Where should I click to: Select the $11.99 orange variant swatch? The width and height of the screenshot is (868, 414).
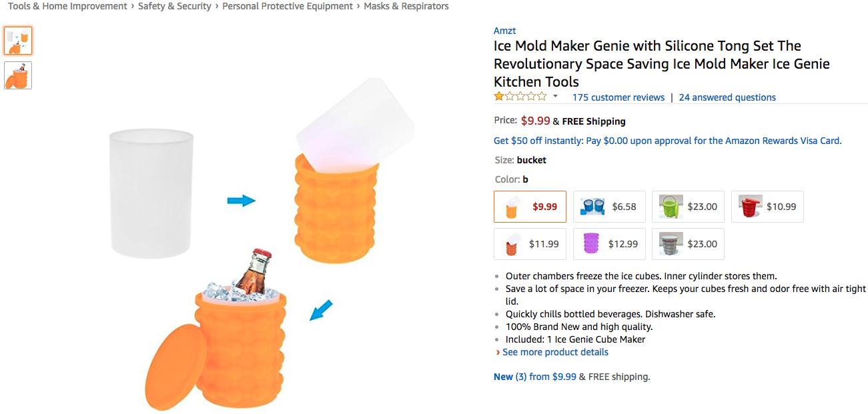tap(530, 244)
